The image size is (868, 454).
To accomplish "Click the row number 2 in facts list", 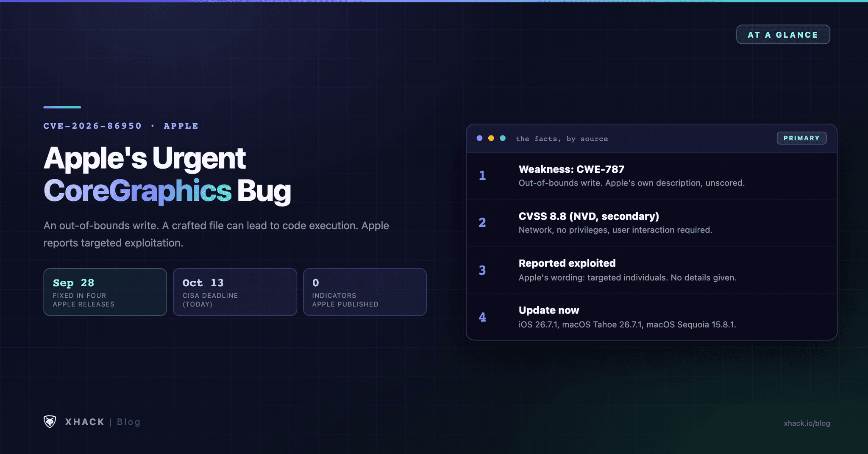I will point(482,222).
